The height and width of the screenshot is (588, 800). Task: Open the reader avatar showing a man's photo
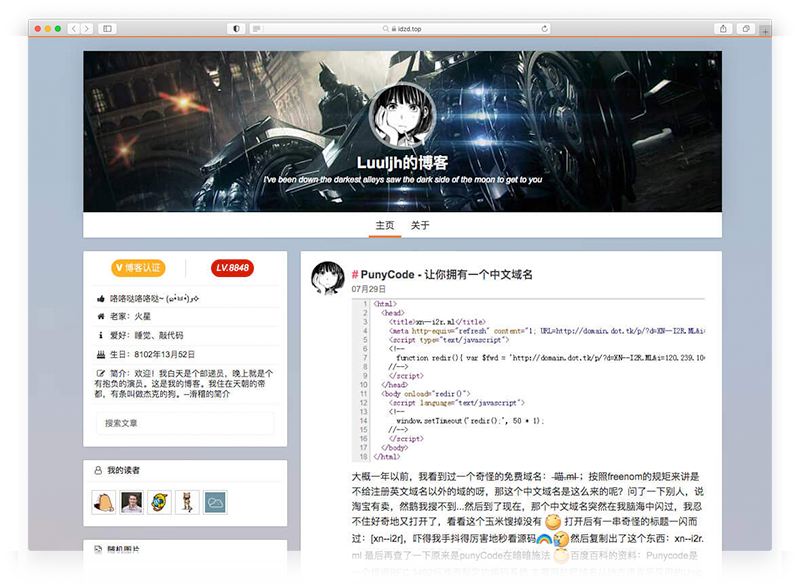pos(132,502)
